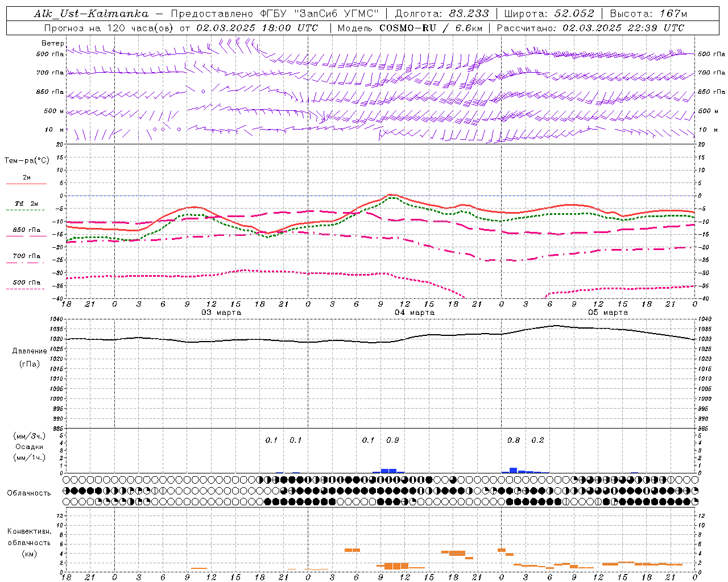Click the 850 гПа temperature legend entry
728x582 pixels.
pos(27,230)
